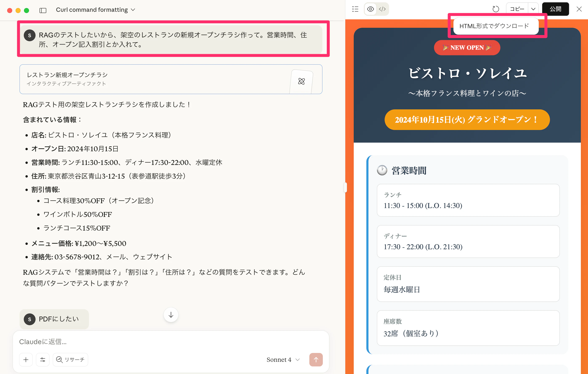588x374 pixels.
Task: Close the artifact panel with the X
Action: [x=579, y=9]
